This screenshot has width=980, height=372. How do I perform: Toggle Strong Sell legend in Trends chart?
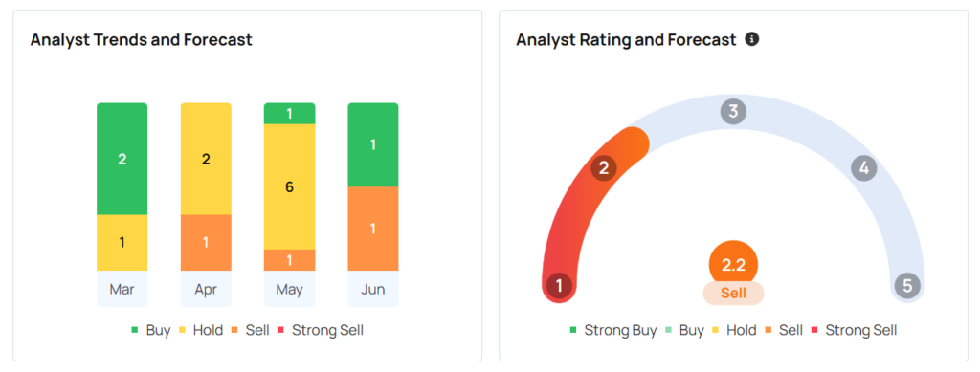(320, 330)
